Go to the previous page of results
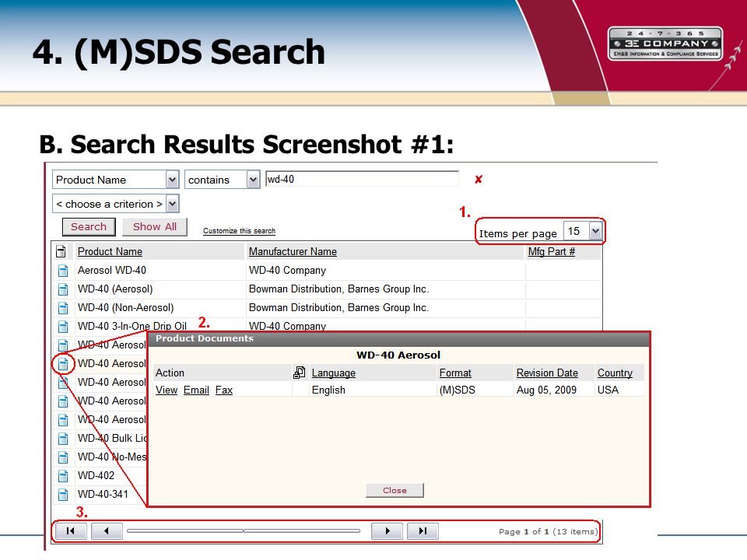This screenshot has height=560, width=747. click(107, 531)
